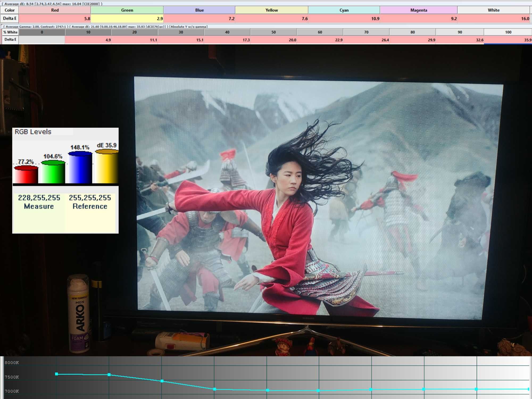Click the Measure value 228,255,255
This screenshot has width=532, height=399.
(39, 198)
